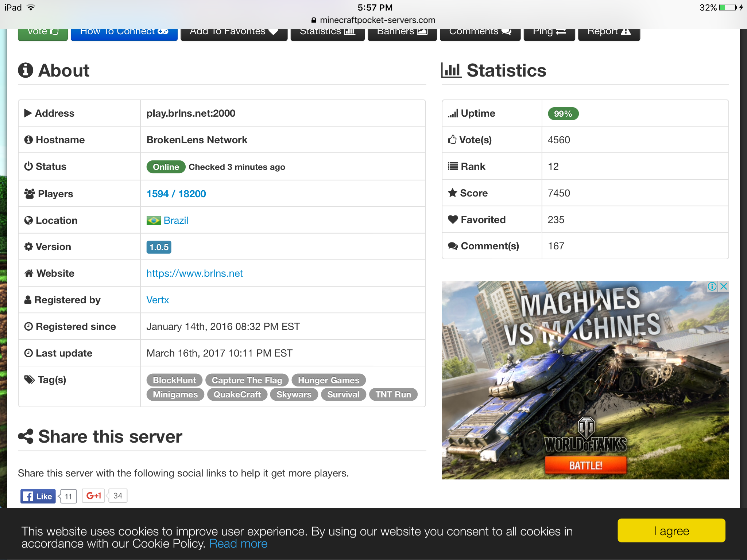Screen dimensions: 747x560
Task: Open the ad info icon
Action: click(x=712, y=286)
